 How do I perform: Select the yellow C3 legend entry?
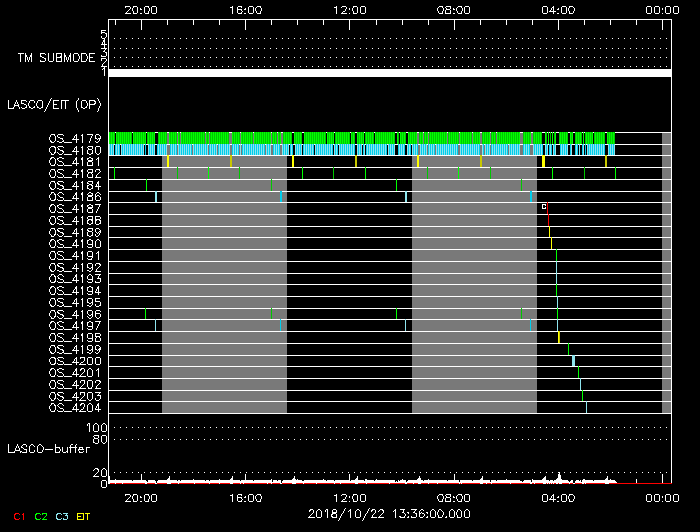(62, 516)
